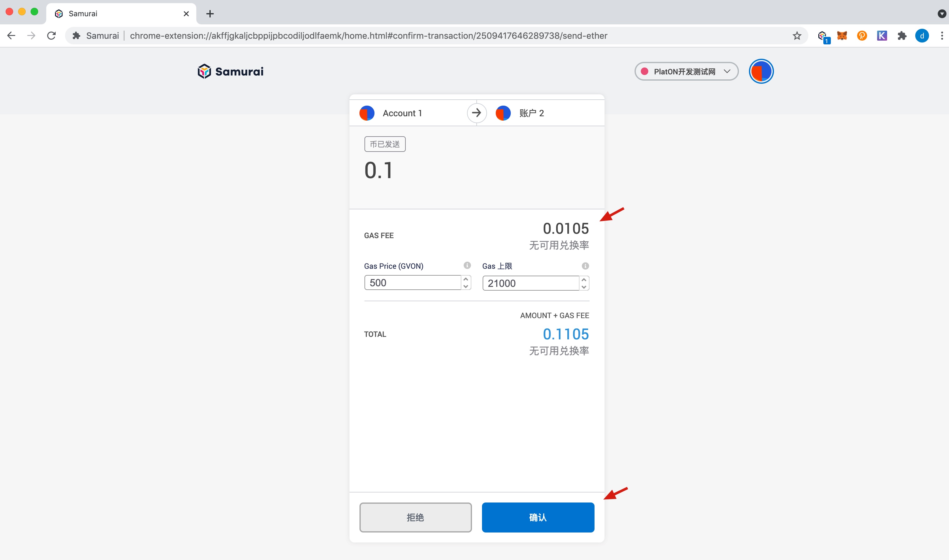Click the 0.0105 gas fee value
This screenshot has width=949, height=560.
[x=566, y=228]
